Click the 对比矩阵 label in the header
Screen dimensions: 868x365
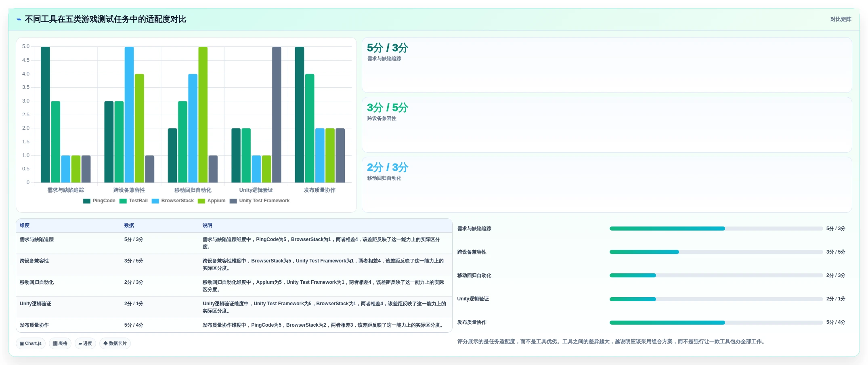841,19
